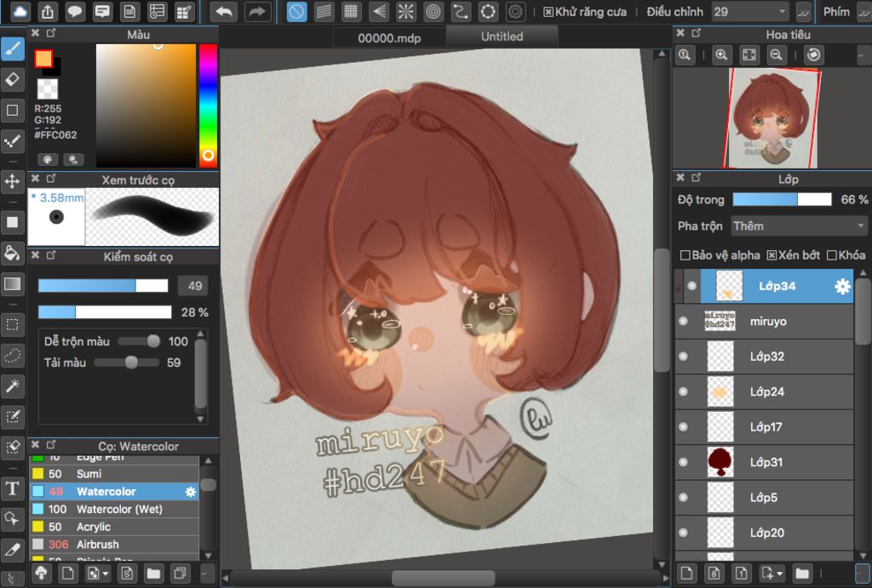Click the share/export icon
Viewport: 872px width, 588px height.
coord(48,11)
